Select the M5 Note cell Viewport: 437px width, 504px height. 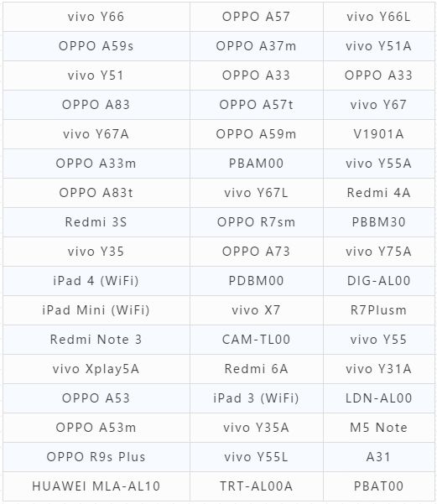pos(379,428)
